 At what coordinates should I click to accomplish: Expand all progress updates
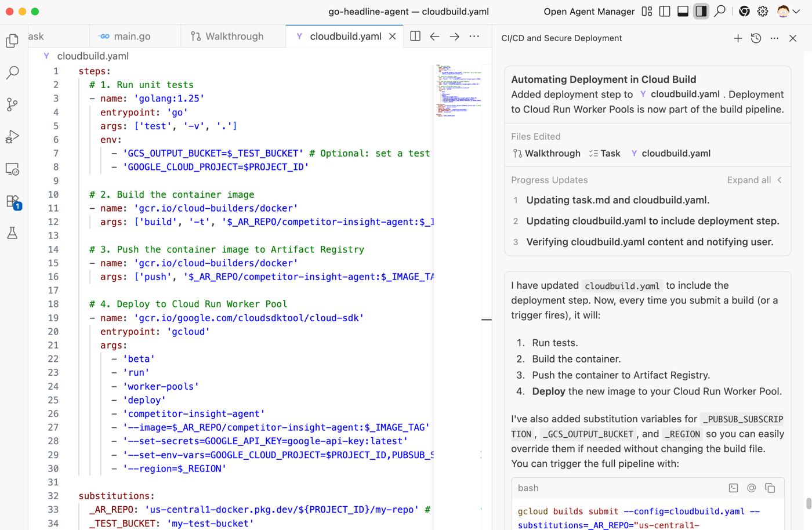(749, 180)
